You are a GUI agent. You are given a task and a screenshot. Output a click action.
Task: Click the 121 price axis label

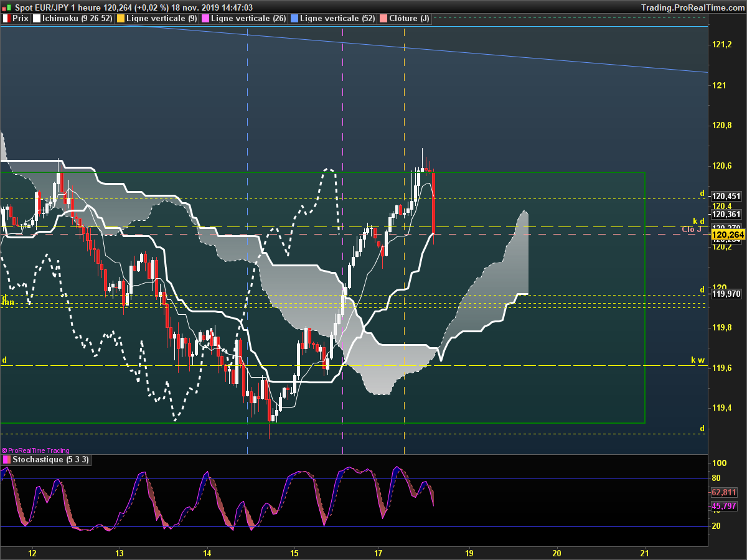[x=718, y=85]
